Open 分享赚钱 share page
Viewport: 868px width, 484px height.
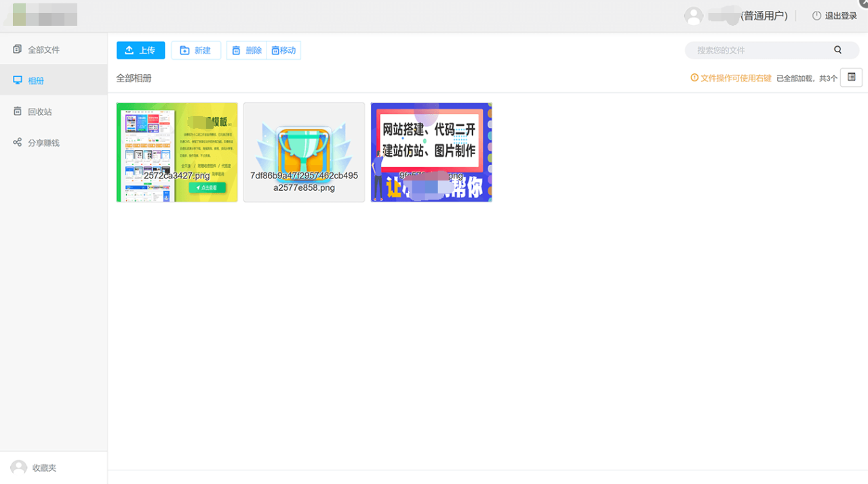[x=43, y=143]
